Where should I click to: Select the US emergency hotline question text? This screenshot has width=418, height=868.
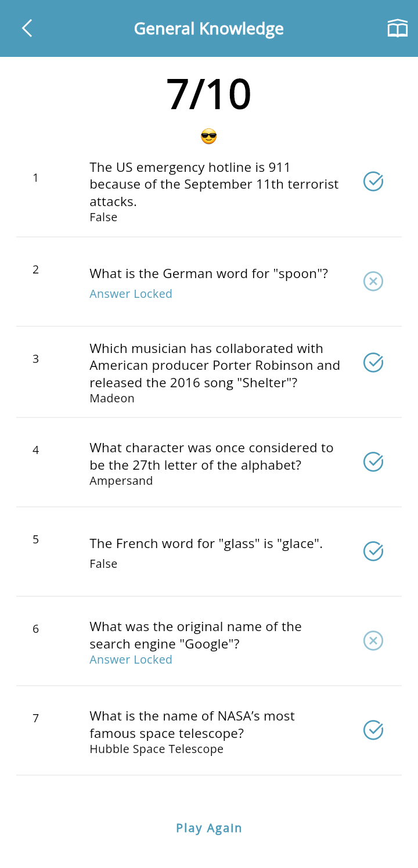(214, 184)
